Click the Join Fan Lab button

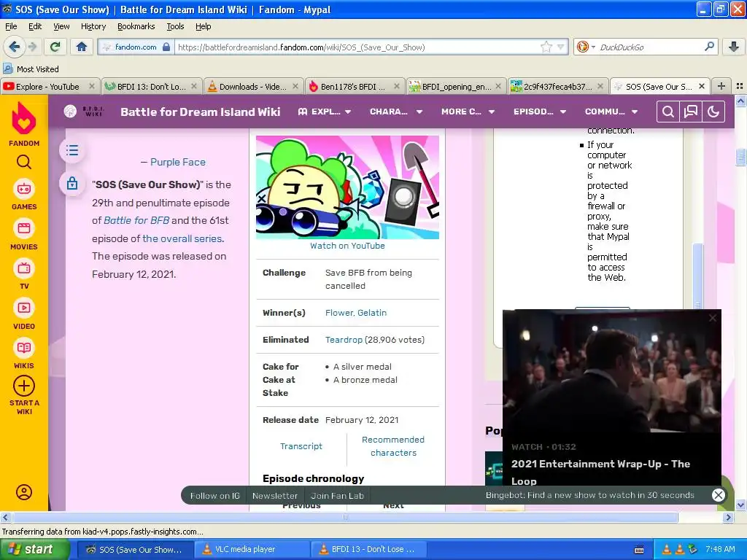click(337, 496)
